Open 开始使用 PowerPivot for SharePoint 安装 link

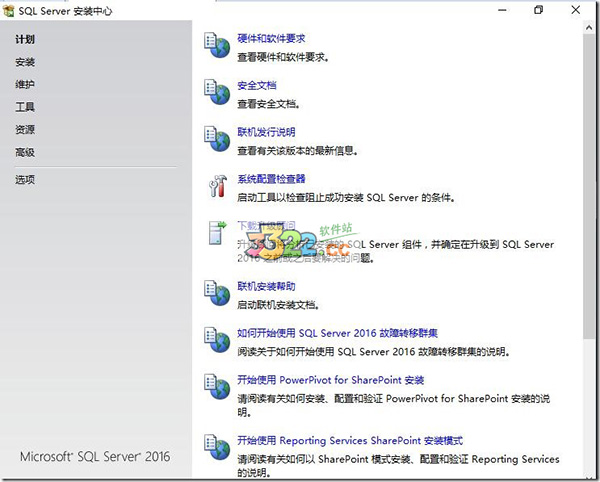(331, 380)
